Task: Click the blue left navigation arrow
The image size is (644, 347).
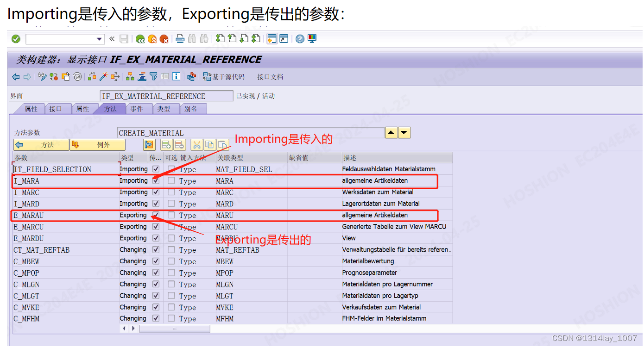Action: coord(16,77)
